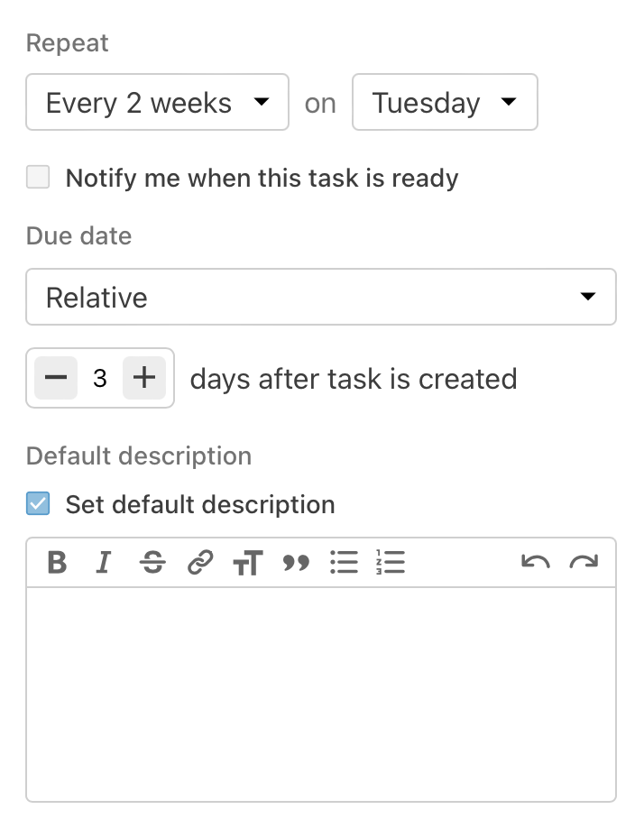Screen dimensions: 644x828
Task: Redo the last edit in description
Action: click(584, 564)
